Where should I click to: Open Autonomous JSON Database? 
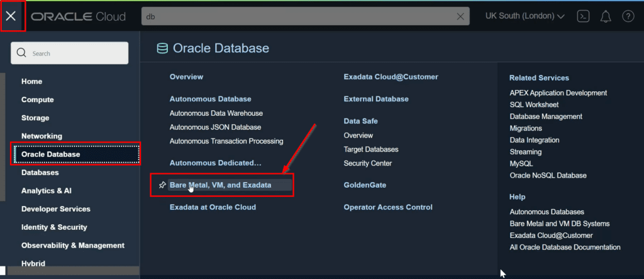[215, 127]
